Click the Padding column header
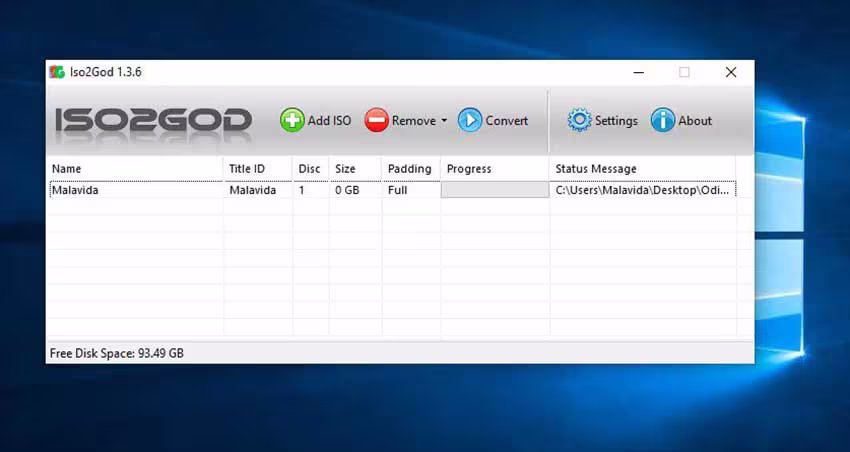 (x=411, y=169)
